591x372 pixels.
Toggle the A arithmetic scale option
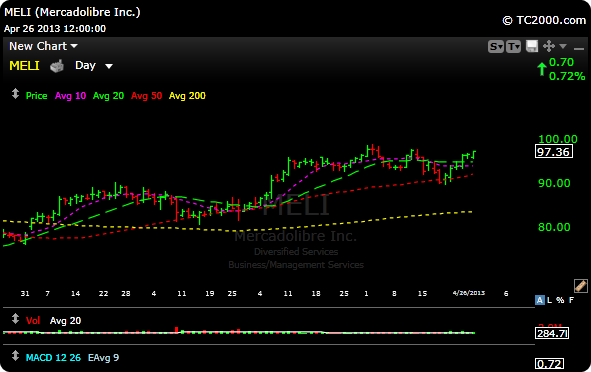[x=540, y=300]
